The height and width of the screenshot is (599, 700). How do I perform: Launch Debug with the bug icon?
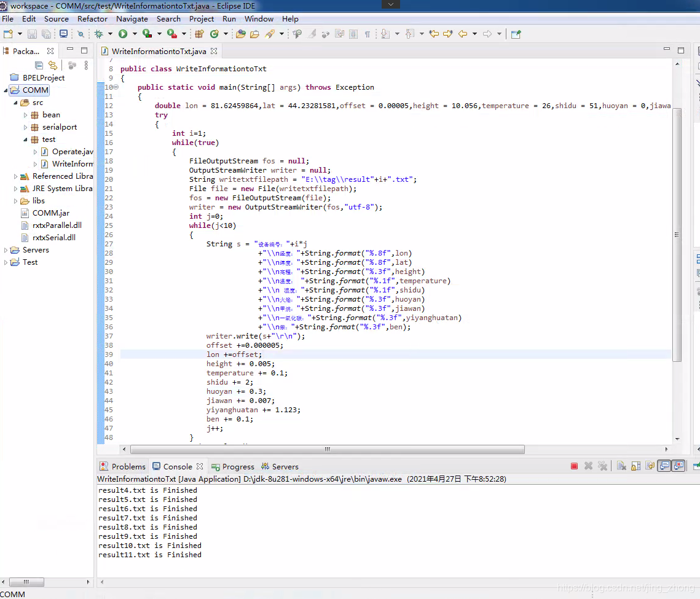99,34
